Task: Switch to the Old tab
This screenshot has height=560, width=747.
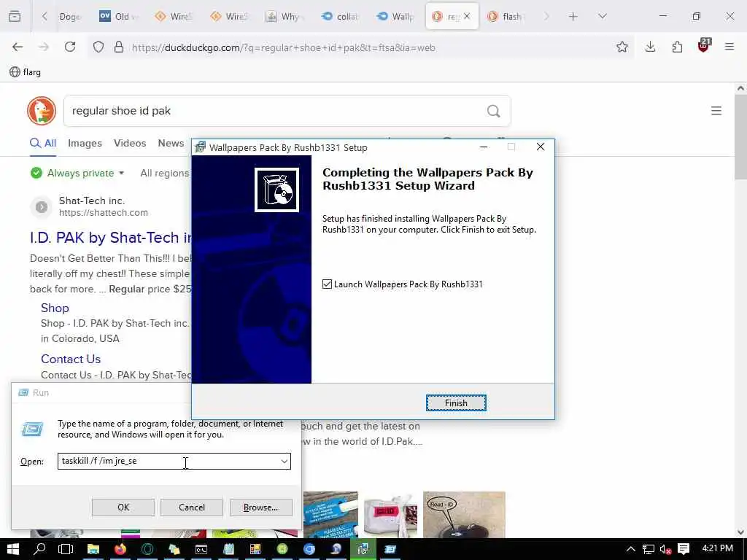Action: [x=119, y=17]
